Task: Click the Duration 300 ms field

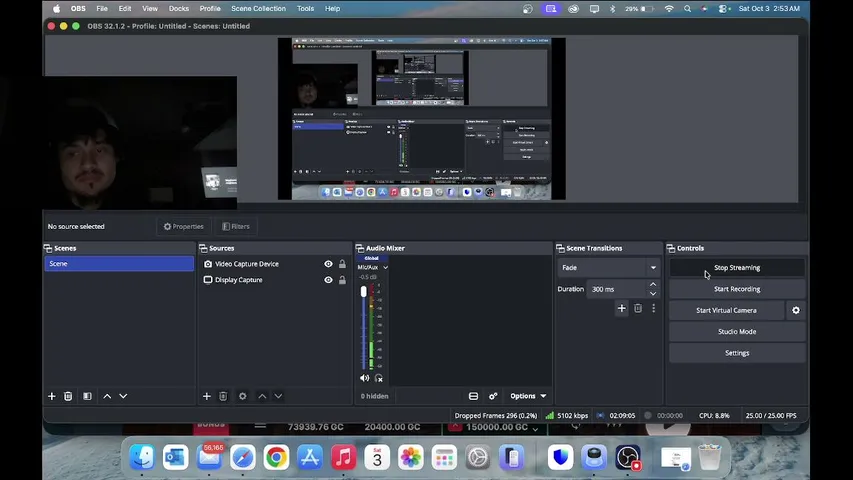Action: tap(617, 290)
